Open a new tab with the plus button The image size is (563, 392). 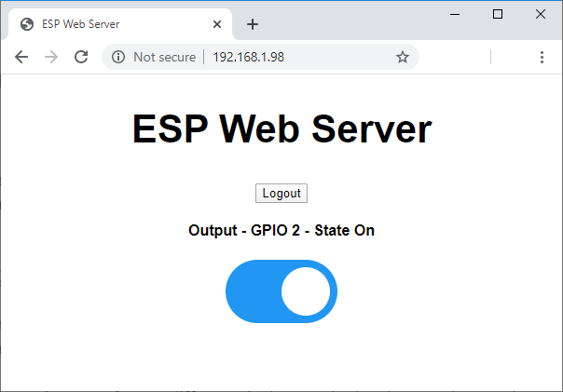pos(253,24)
